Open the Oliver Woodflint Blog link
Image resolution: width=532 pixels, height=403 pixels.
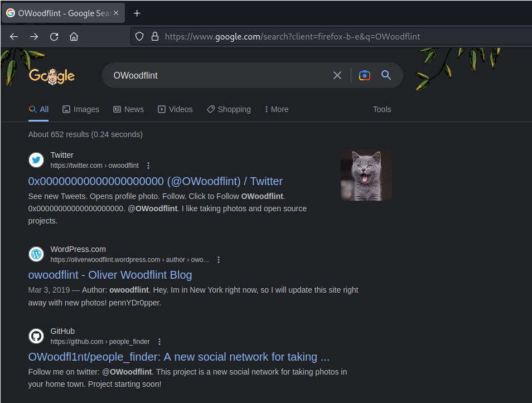click(x=110, y=275)
